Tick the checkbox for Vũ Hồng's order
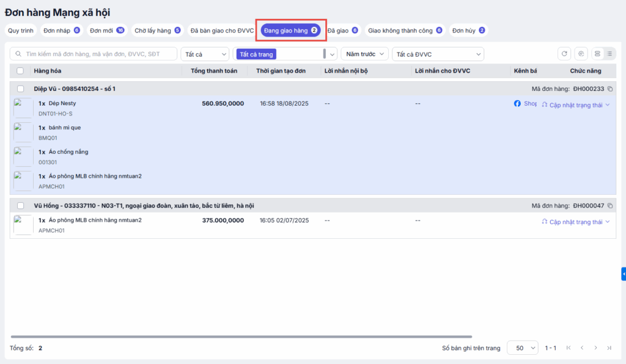This screenshot has width=626, height=364. (x=20, y=206)
